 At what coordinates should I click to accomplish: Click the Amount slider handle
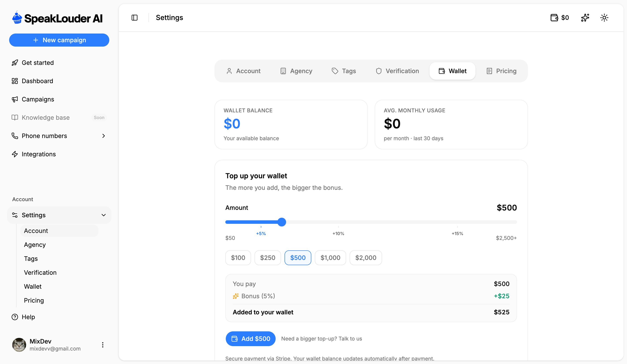(x=282, y=222)
